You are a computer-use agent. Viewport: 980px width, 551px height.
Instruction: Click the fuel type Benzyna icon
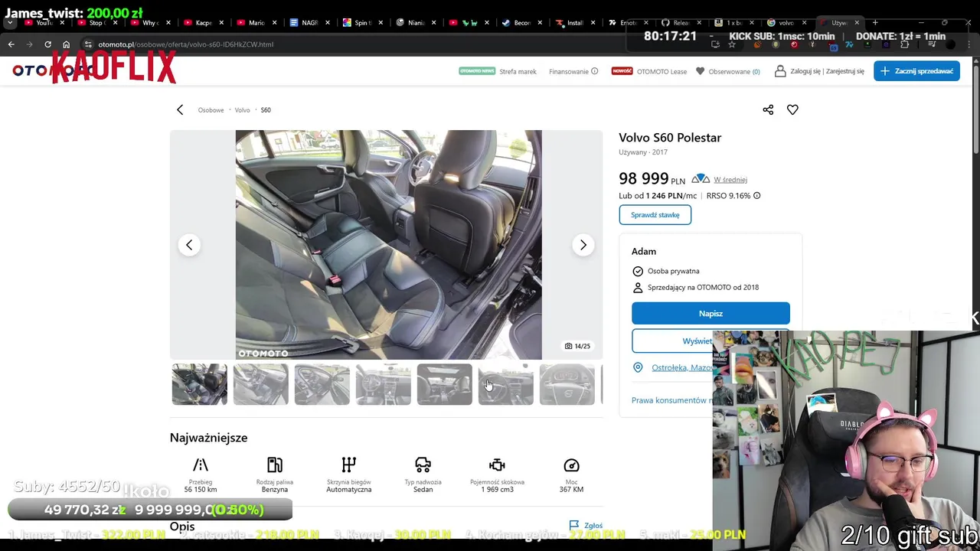(x=275, y=465)
